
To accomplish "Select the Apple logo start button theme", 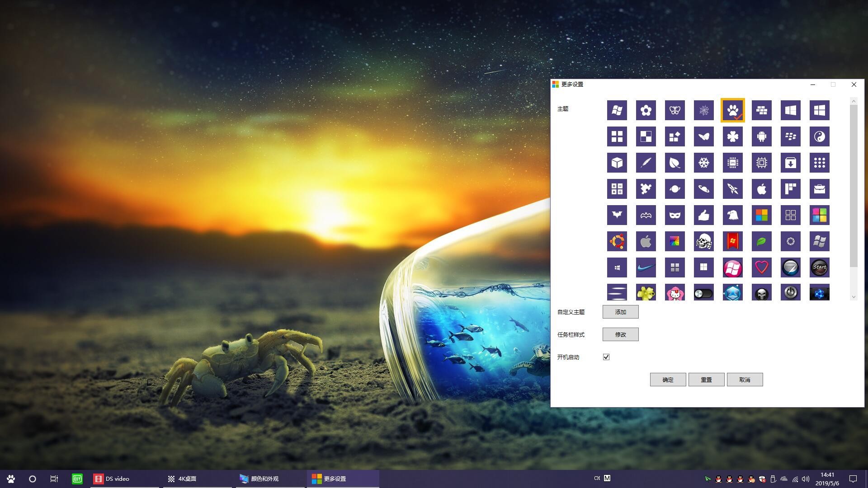I will pyautogui.click(x=761, y=189).
